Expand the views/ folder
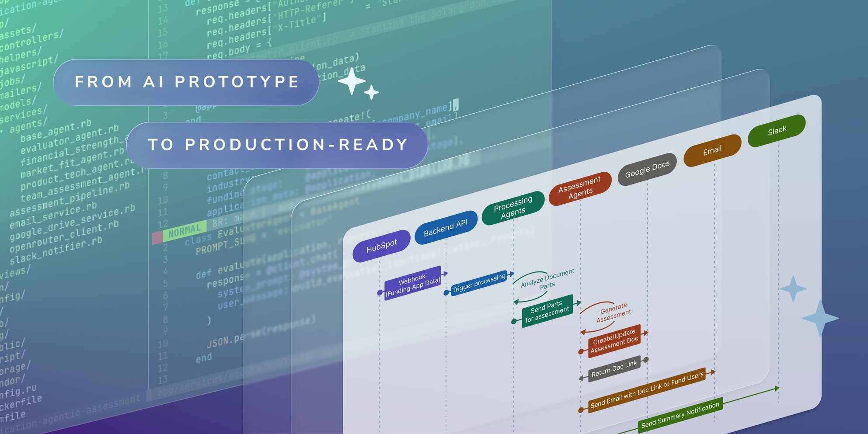Screen dimensions: 868x434 click(14, 273)
